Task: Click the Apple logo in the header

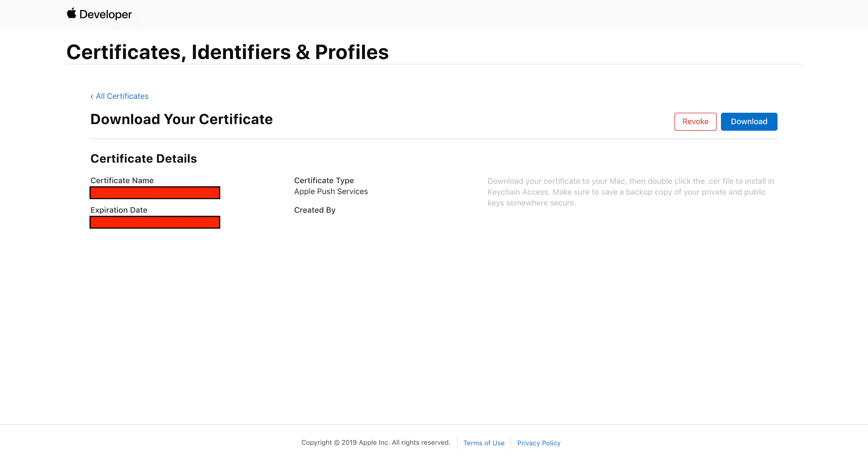Action: tap(71, 14)
